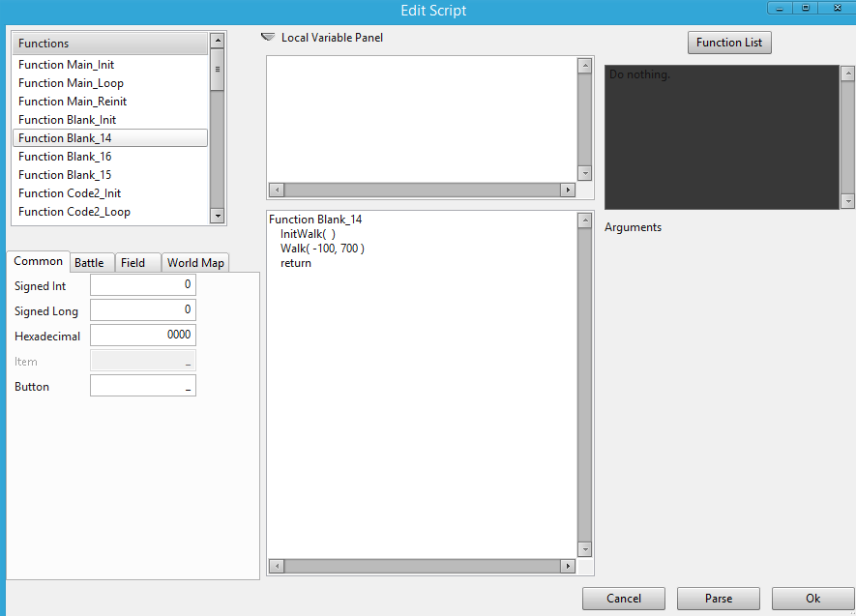The height and width of the screenshot is (616, 856).
Task: Click description box scroll-down arrow
Action: point(848,201)
